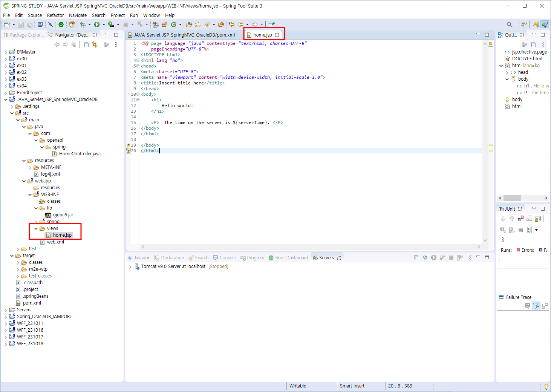Click the lightbulb tip icon in status bar

546,386
